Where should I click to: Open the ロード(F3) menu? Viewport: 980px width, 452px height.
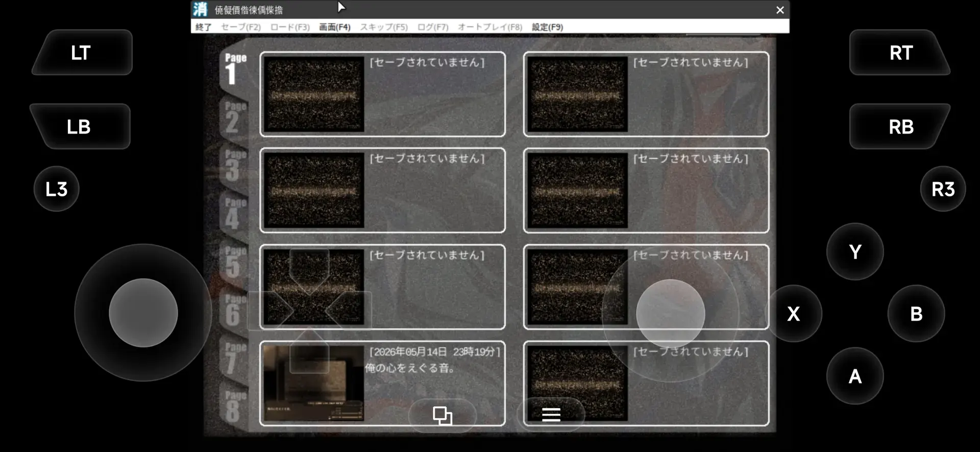290,27
